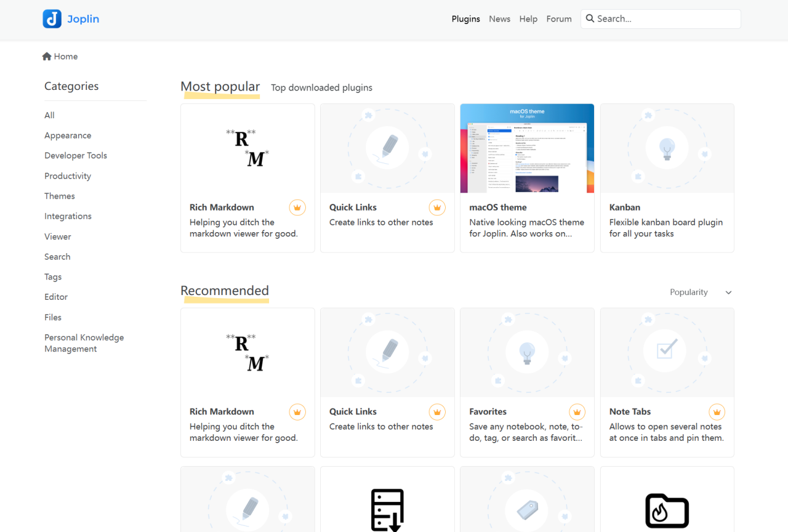Click the tag plugin image in bottom row

pos(527,499)
